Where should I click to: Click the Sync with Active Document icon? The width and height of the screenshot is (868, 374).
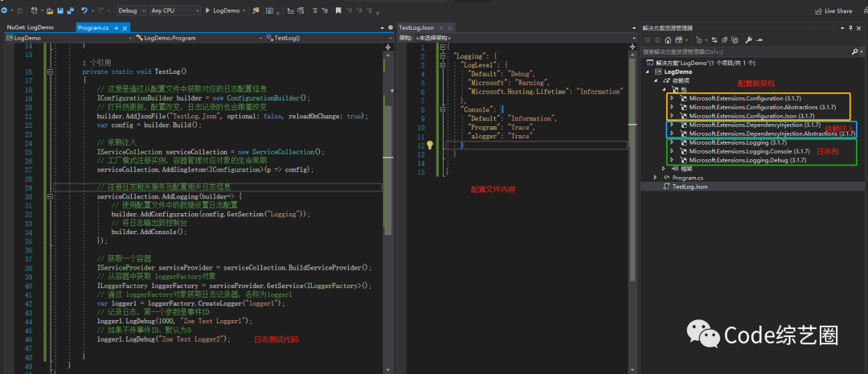pyautogui.click(x=714, y=40)
